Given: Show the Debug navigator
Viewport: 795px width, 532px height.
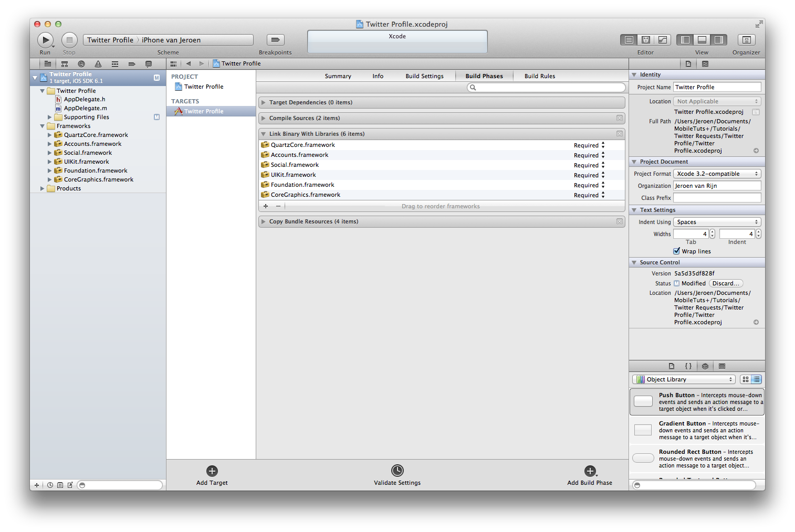Looking at the screenshot, I should (115, 64).
